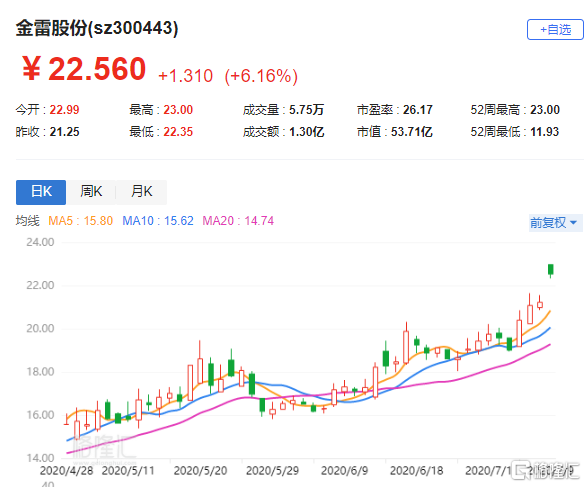
Task: Click the 今开 value 22.99
Action: tap(64, 110)
